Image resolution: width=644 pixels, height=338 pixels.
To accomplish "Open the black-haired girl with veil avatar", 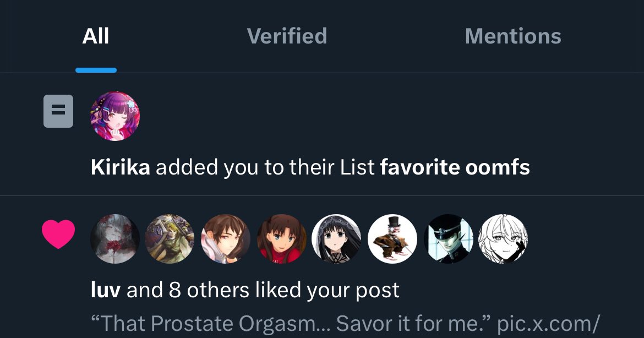I will tap(336, 238).
